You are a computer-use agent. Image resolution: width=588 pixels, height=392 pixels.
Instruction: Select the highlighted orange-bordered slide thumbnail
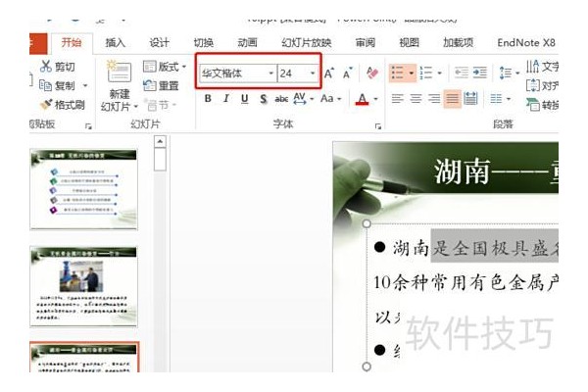tap(84, 357)
